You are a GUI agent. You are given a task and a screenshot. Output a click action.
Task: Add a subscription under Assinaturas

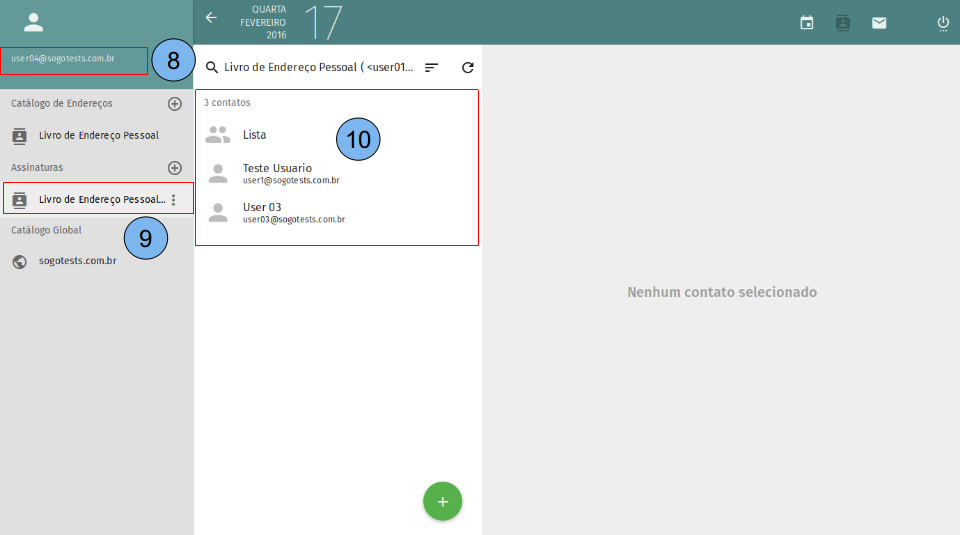[175, 168]
